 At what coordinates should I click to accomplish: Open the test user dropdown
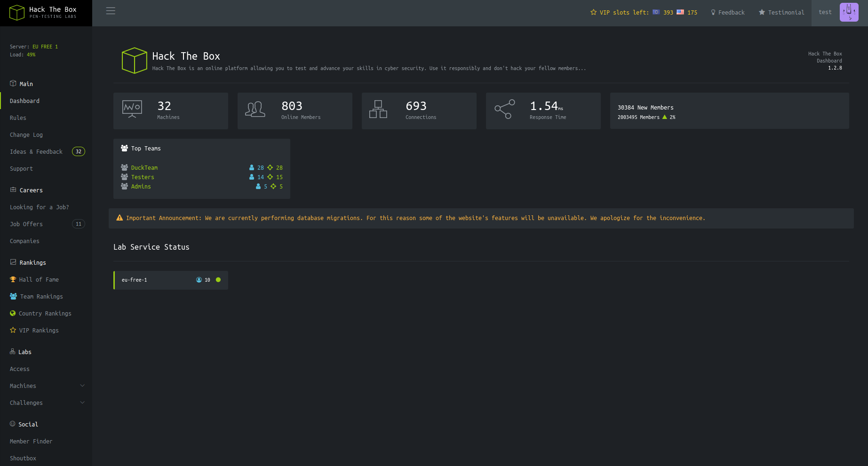pyautogui.click(x=825, y=12)
